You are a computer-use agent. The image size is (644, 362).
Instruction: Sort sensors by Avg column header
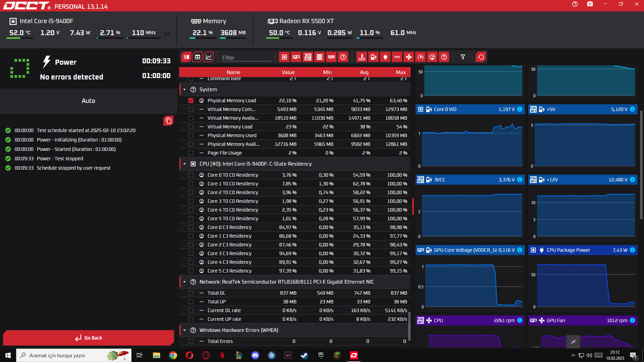[364, 72]
